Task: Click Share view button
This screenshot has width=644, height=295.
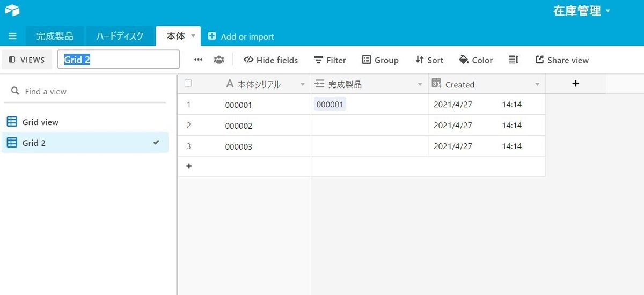Action: point(562,60)
